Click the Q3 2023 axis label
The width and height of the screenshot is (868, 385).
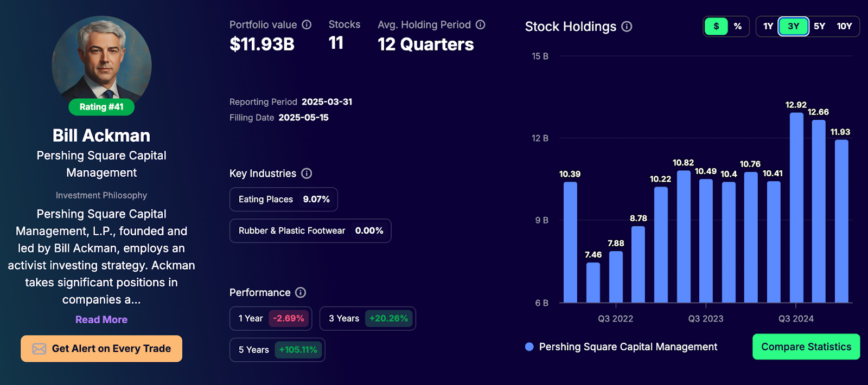tap(706, 319)
